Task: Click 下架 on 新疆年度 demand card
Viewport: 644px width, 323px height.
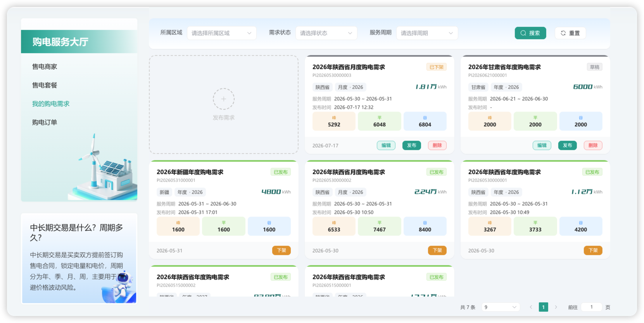Action: coord(281,250)
